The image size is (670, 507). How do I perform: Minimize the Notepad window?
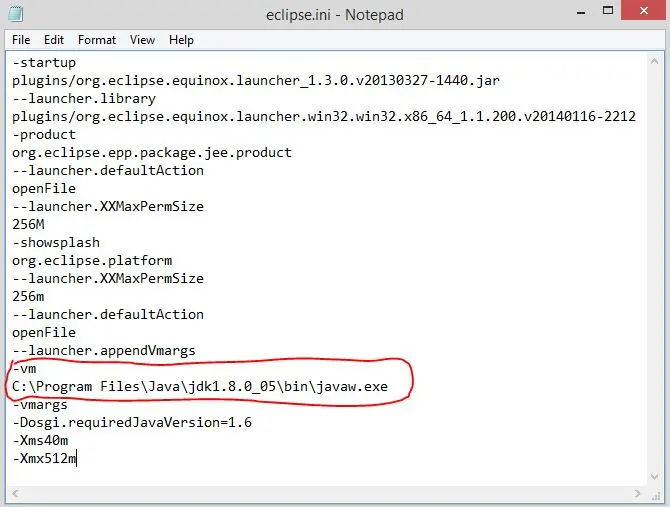tap(581, 13)
